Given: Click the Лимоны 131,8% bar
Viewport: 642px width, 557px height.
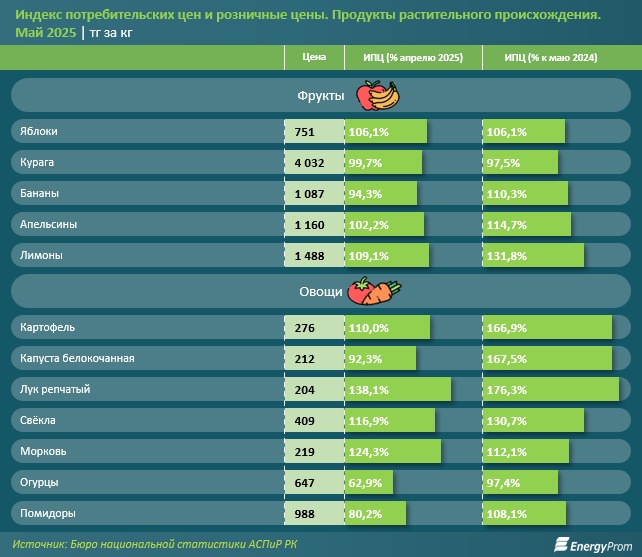Looking at the screenshot, I should coord(533,256).
